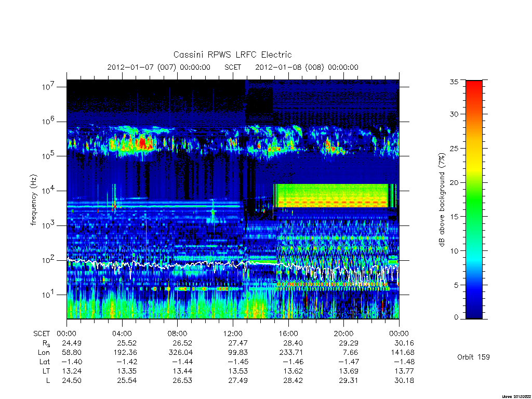The image size is (532, 399).
Task: Click the Lon value 326.04
Action: 180,353
